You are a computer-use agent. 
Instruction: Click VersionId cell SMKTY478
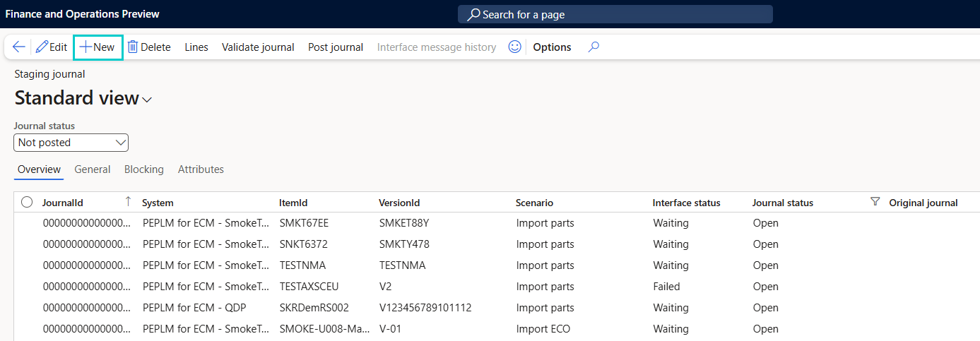404,244
